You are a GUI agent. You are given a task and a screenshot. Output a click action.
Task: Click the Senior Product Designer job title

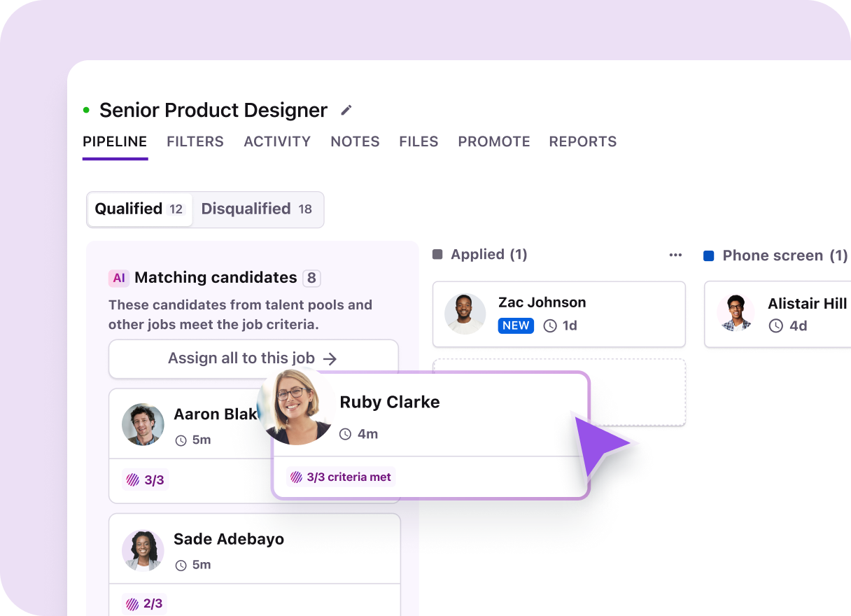[213, 110]
